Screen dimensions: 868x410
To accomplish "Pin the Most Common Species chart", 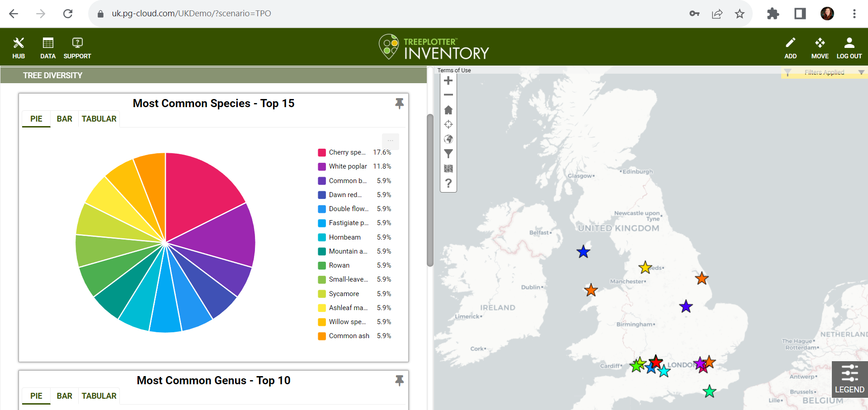I will [399, 104].
